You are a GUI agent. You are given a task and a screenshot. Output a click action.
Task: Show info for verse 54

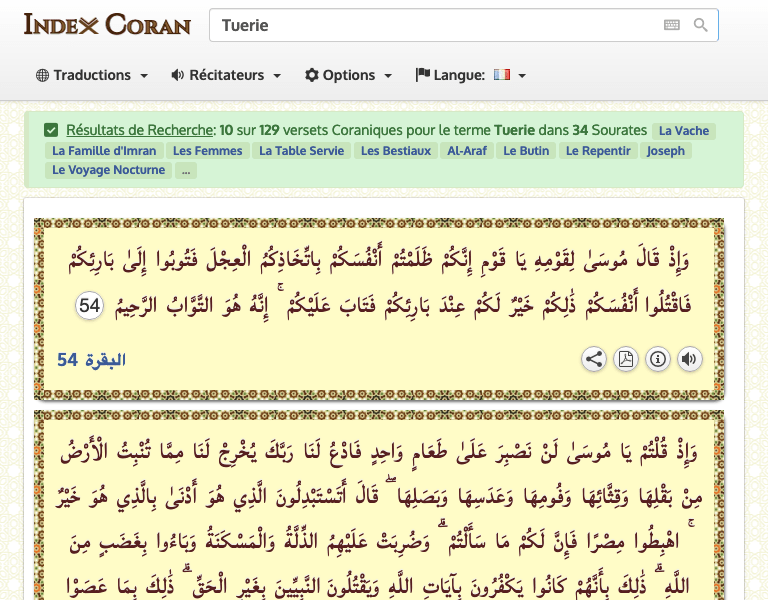[657, 359]
